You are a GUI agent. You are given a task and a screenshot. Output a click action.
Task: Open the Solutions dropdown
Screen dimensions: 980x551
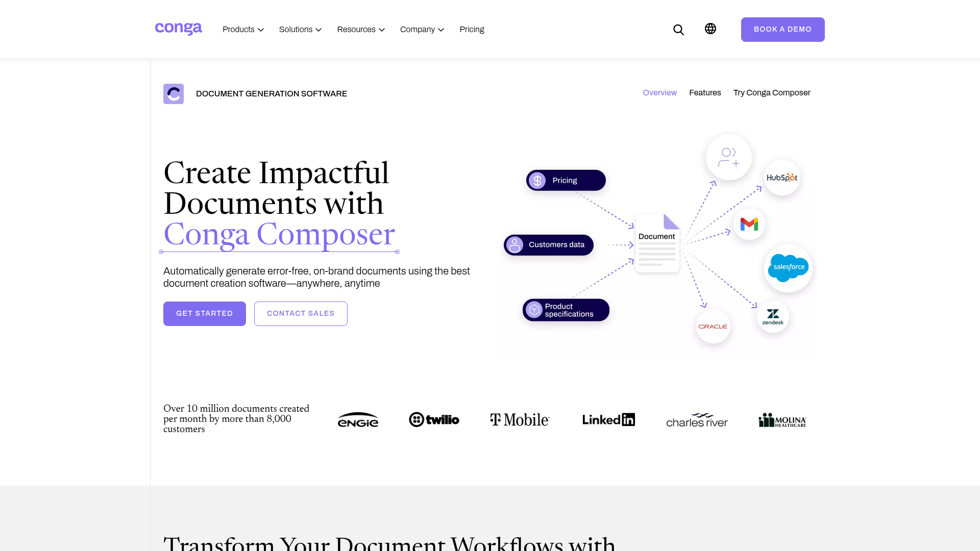point(300,29)
